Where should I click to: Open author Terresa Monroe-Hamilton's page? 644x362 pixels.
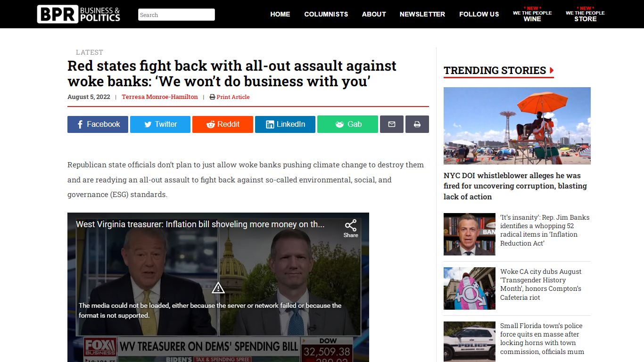(x=160, y=97)
